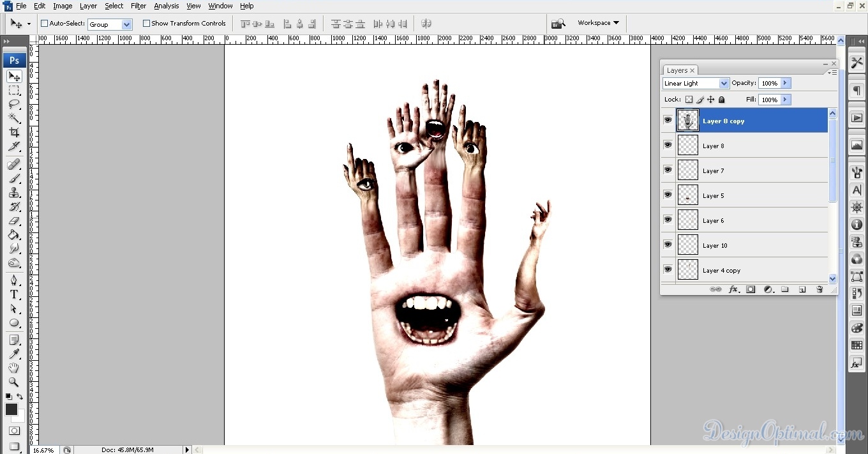Hide Layer 8 visibility eye
The width and height of the screenshot is (868, 454).
pos(668,145)
